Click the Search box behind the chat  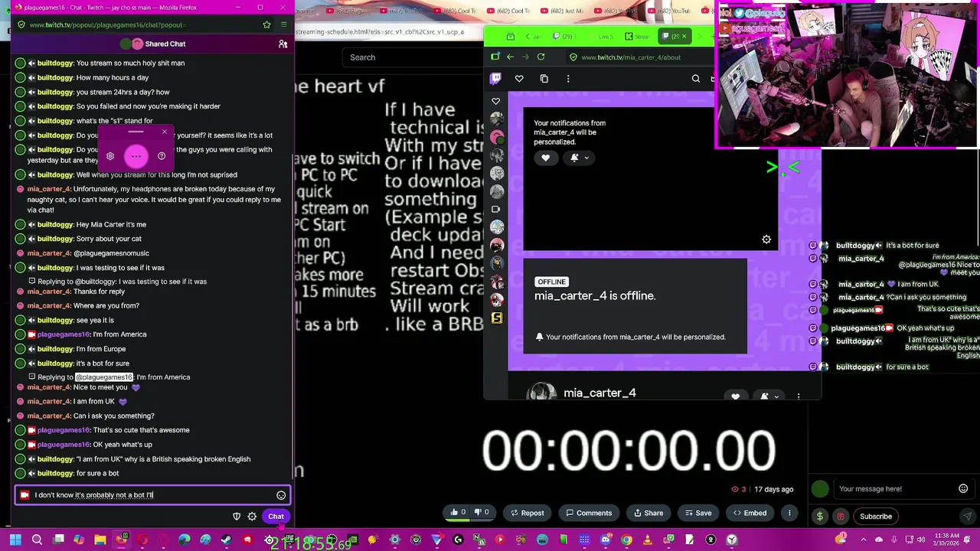point(413,57)
